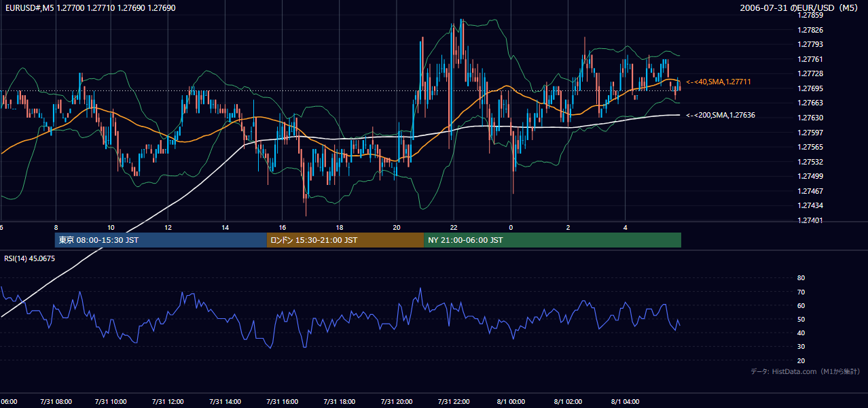Click price axis value 1.27826
Viewport: 868px width, 408px height.
pos(810,30)
